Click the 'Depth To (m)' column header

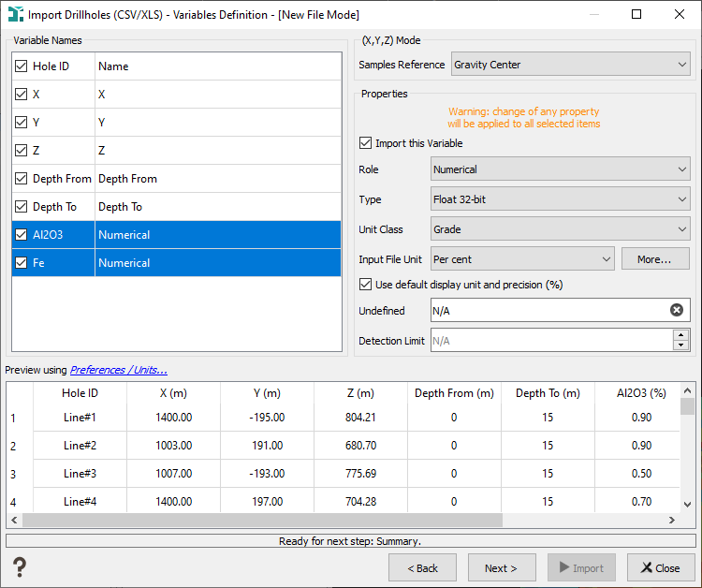coord(548,393)
